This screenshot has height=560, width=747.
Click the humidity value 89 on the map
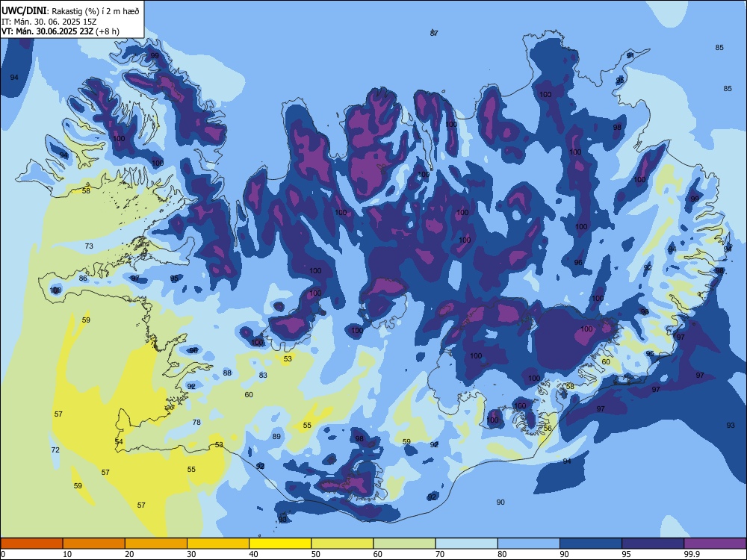[277, 436]
